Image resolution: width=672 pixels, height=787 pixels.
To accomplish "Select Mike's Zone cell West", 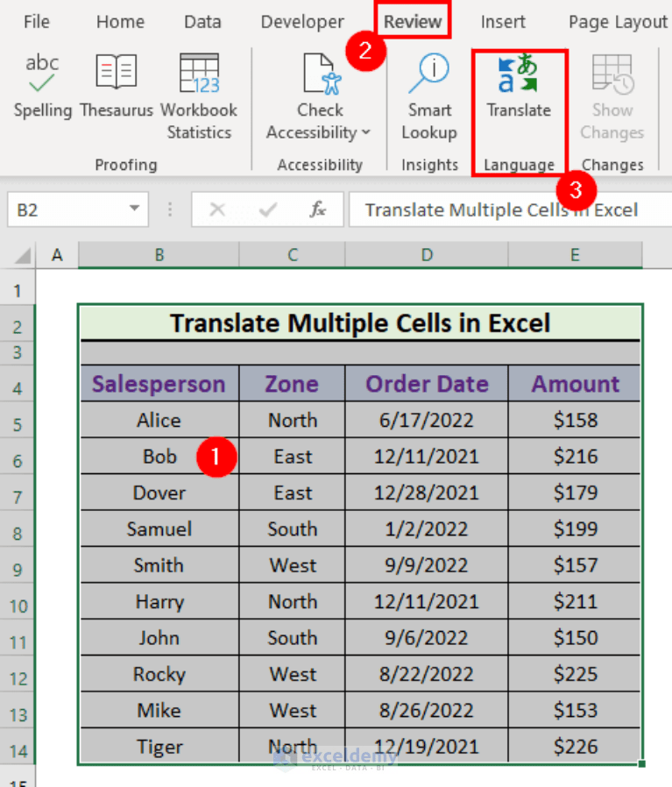I will tap(292, 710).
